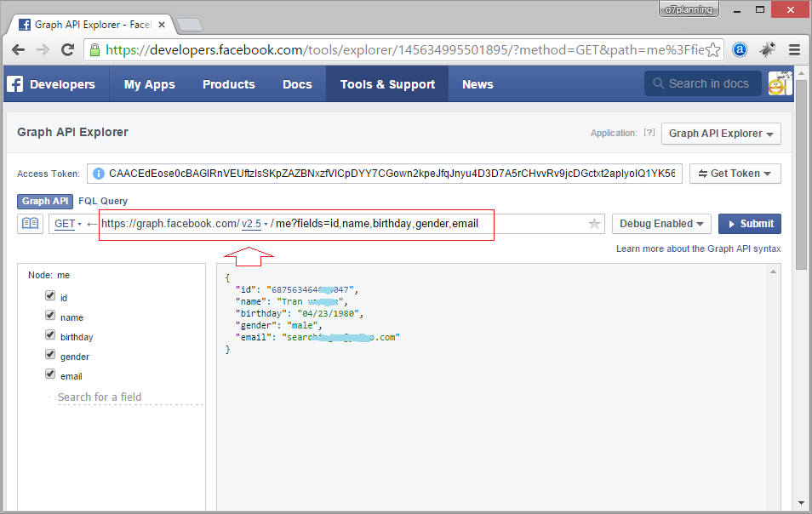812x514 pixels.
Task: Click the access token info icon
Action: coord(99,174)
